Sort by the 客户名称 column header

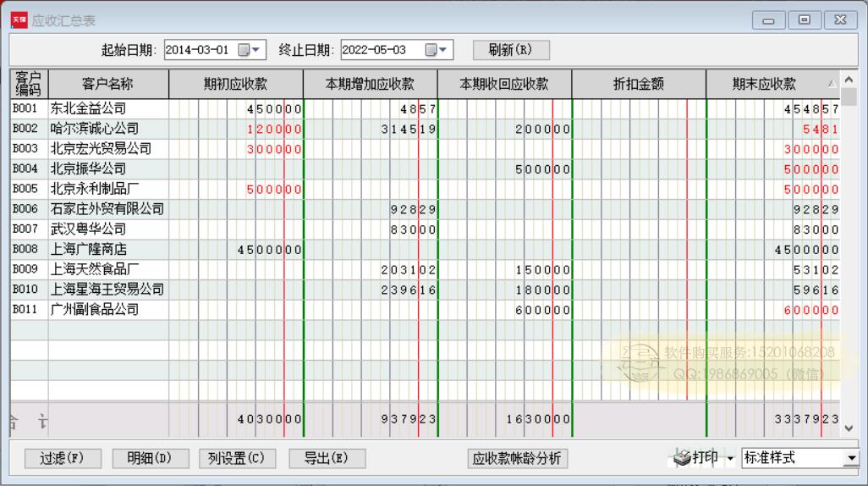click(x=107, y=84)
